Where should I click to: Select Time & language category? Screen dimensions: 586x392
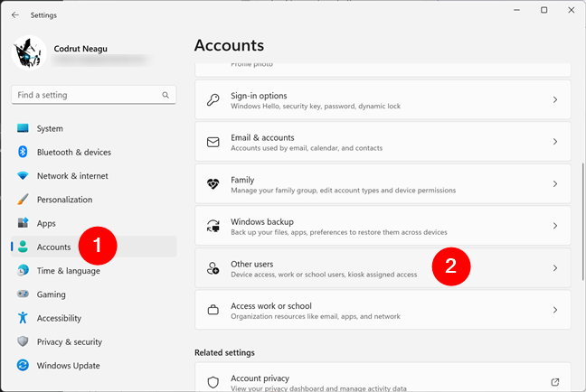[x=94, y=271]
